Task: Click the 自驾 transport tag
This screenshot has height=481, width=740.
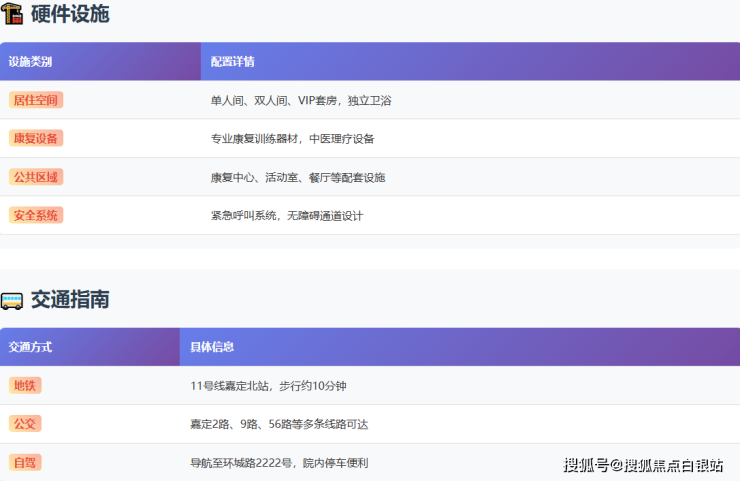Action: point(25,462)
